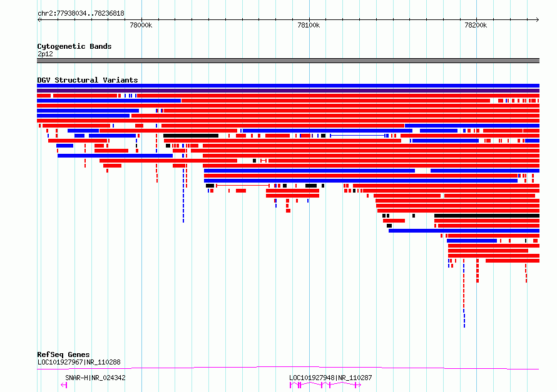Open the LOC101927948|NR_110287 gene label
The image size is (557, 392).
330,378
